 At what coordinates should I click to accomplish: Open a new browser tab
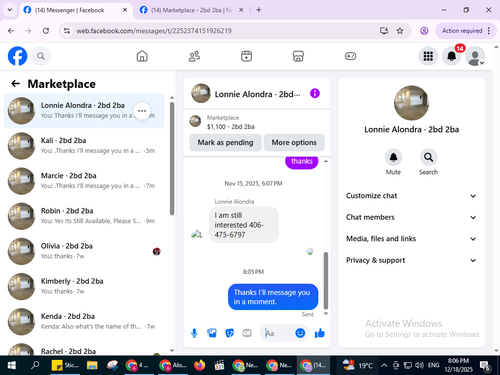[x=259, y=10]
